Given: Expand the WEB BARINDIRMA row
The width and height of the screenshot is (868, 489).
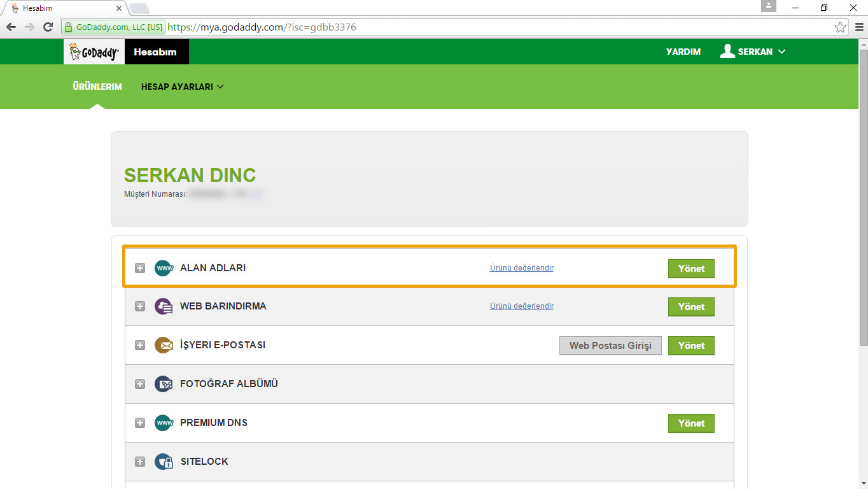Looking at the screenshot, I should pyautogui.click(x=140, y=306).
